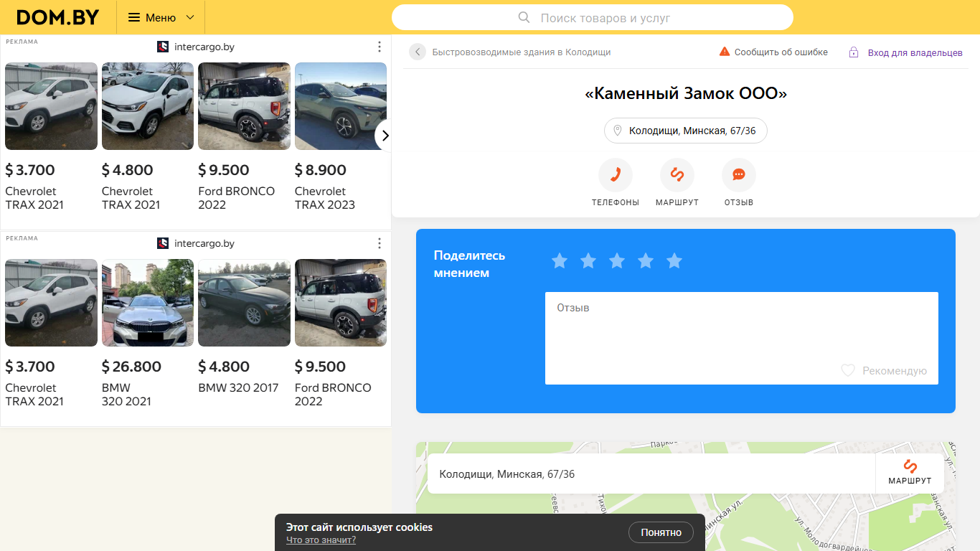
Task: Rate four stars in review form
Action: [x=646, y=261]
